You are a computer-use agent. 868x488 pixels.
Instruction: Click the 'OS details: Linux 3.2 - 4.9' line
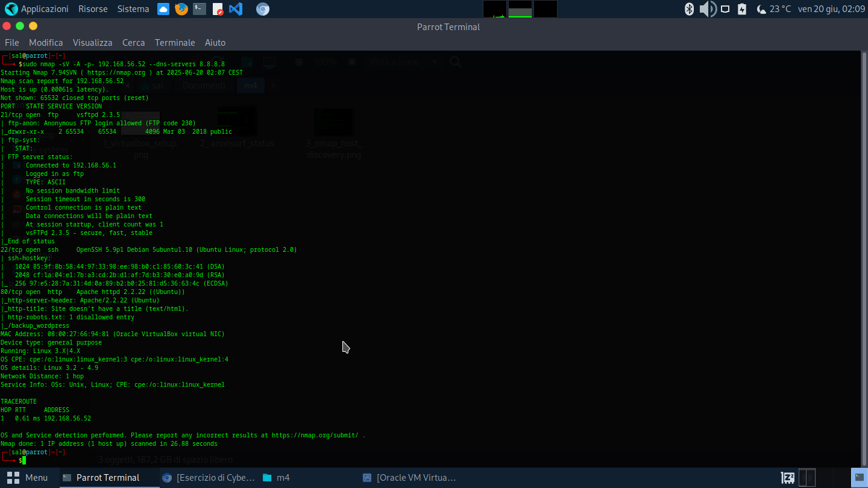(49, 368)
